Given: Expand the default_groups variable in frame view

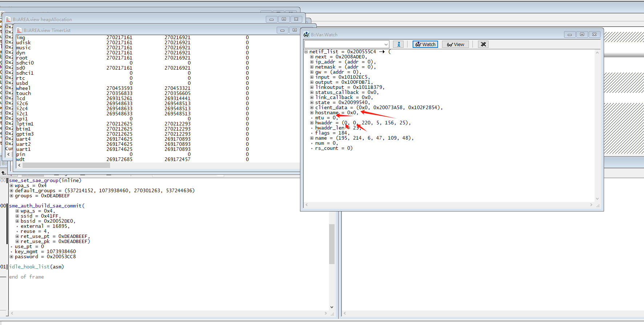Looking at the screenshot, I should [11, 191].
